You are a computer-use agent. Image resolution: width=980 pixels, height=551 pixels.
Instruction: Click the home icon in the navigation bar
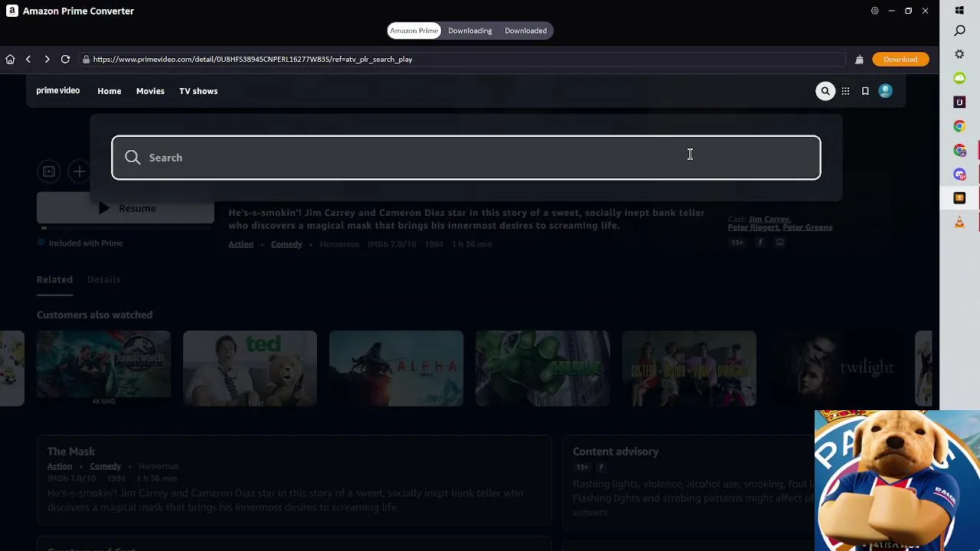pos(10,59)
